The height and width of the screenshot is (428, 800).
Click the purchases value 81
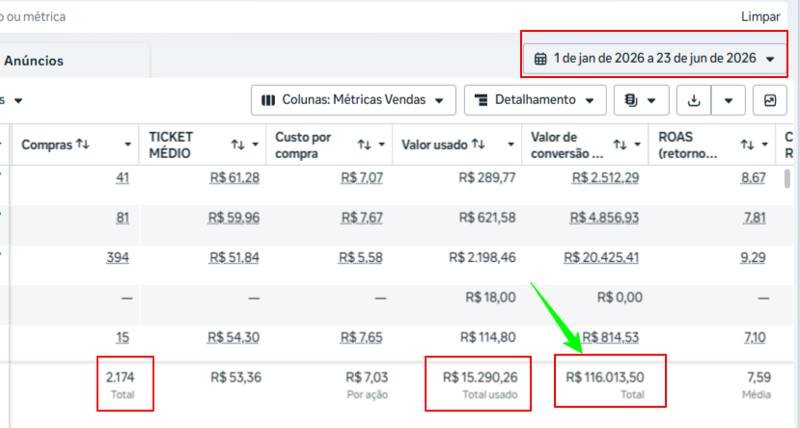(x=122, y=218)
